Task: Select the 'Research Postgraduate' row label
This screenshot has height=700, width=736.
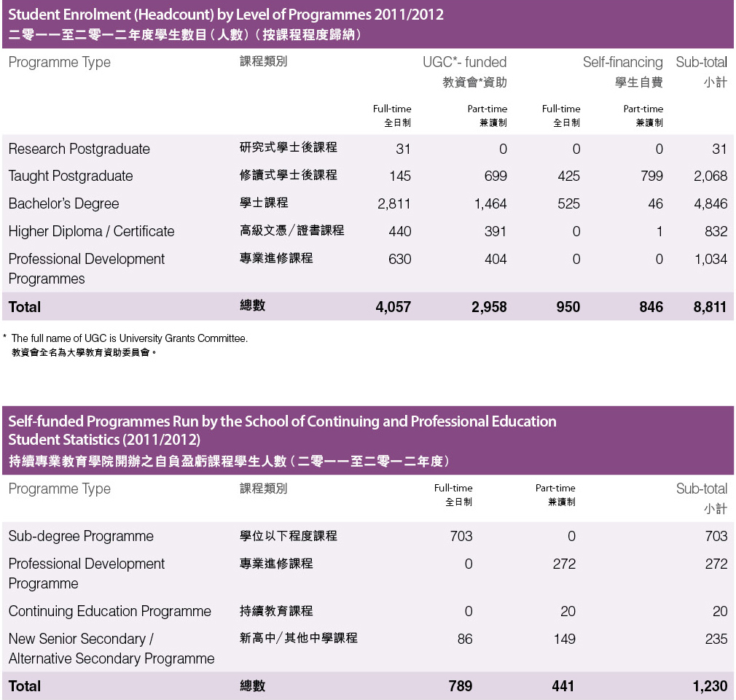Action: pos(79,149)
